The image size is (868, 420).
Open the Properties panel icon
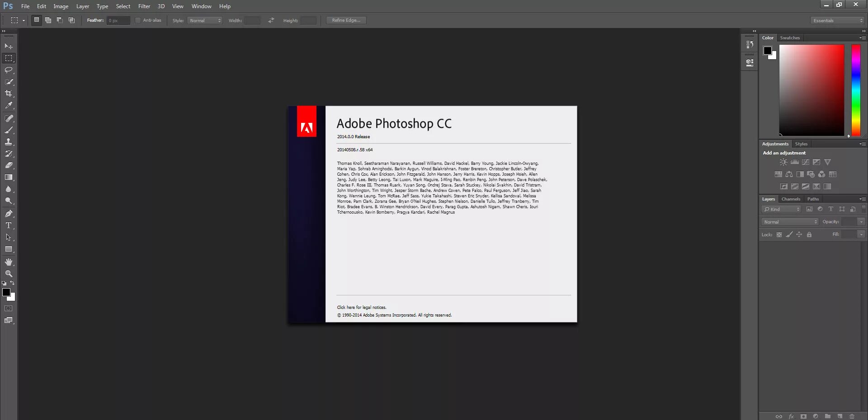750,63
